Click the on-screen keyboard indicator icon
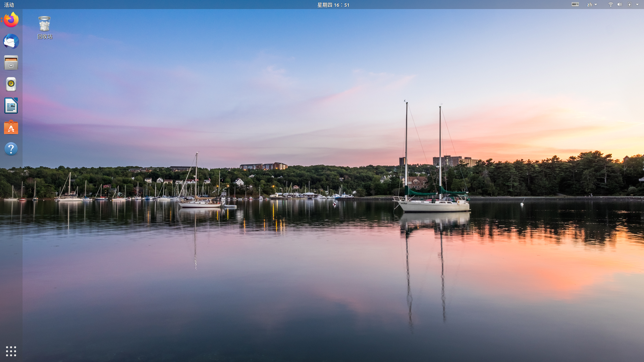The image size is (644, 362). pyautogui.click(x=575, y=4)
